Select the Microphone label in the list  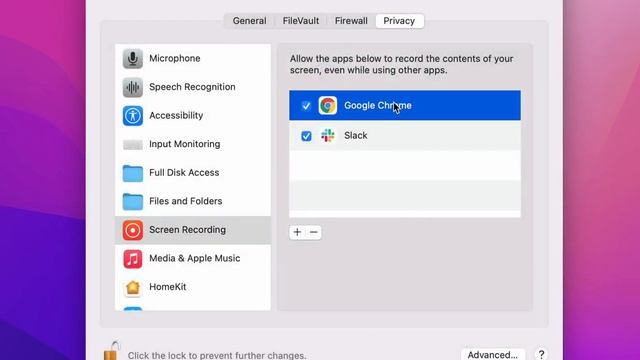(x=175, y=58)
